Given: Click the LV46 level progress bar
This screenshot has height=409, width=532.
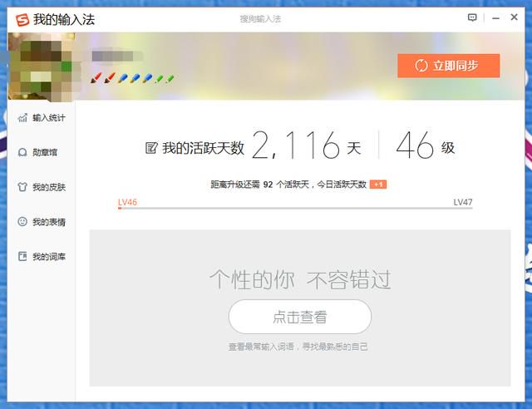Looking at the screenshot, I should pyautogui.click(x=295, y=208).
